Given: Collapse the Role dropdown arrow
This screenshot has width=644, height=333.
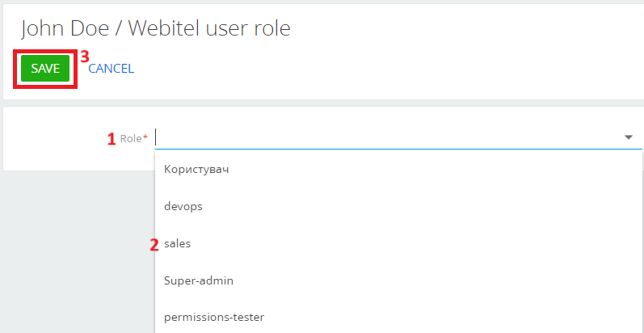Looking at the screenshot, I should click(629, 137).
